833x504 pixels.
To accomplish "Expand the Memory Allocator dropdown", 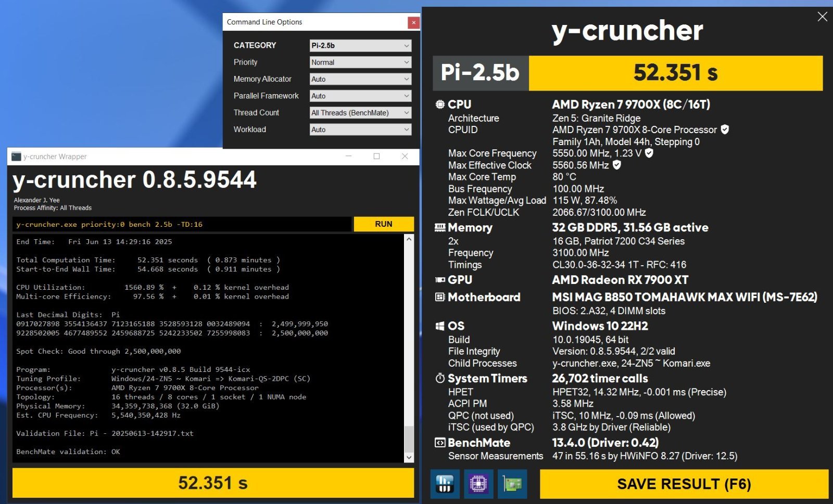I will tap(360, 79).
